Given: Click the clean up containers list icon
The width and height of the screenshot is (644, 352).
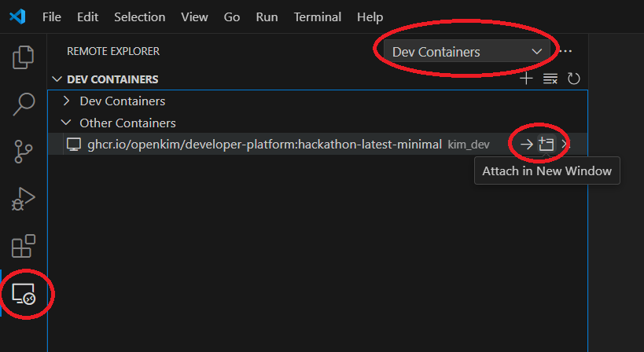Looking at the screenshot, I should tap(550, 79).
